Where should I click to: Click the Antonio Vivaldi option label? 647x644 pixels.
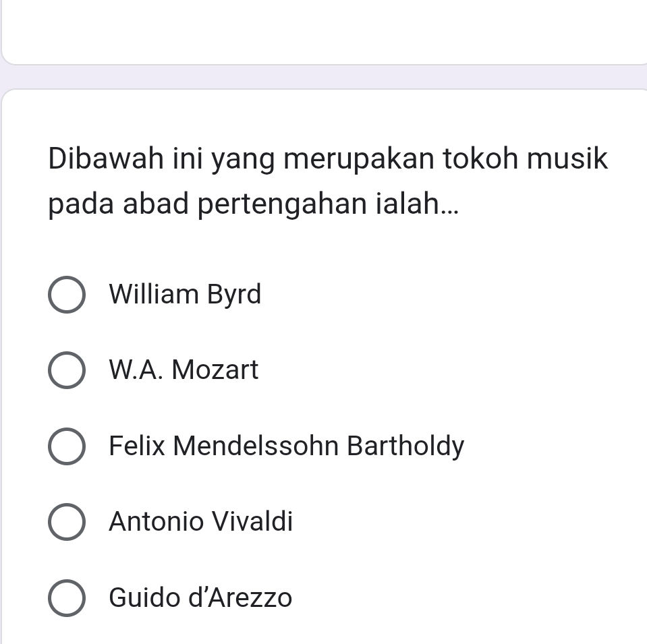[x=201, y=522]
